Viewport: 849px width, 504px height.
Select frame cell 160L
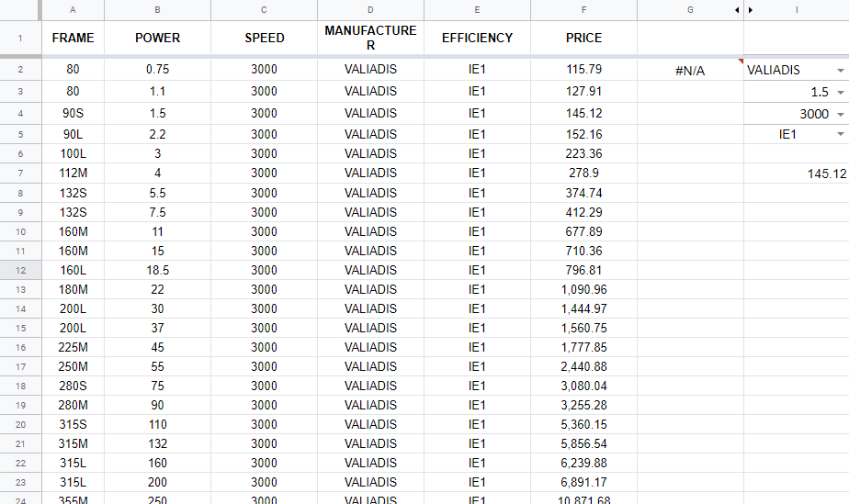point(73,271)
